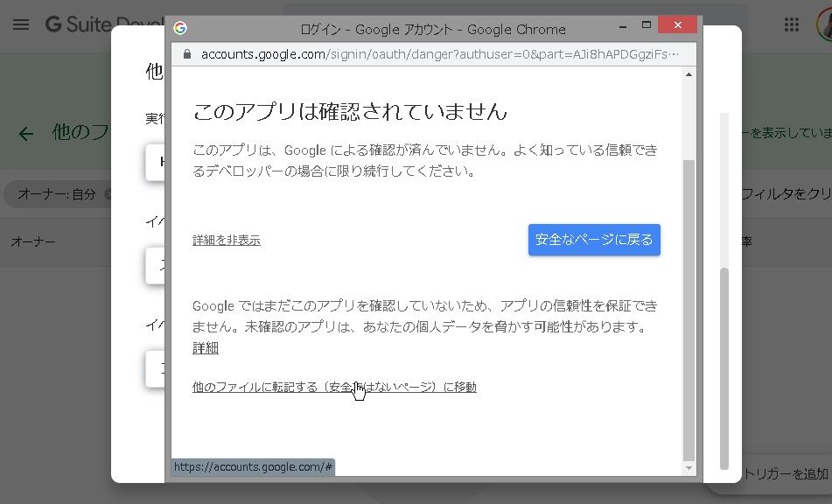Image resolution: width=832 pixels, height=504 pixels.
Task: Click the Google account profile avatar
Action: (x=824, y=24)
